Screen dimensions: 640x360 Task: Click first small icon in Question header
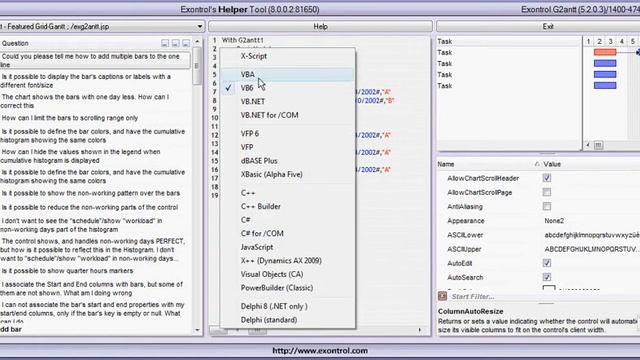point(165,43)
